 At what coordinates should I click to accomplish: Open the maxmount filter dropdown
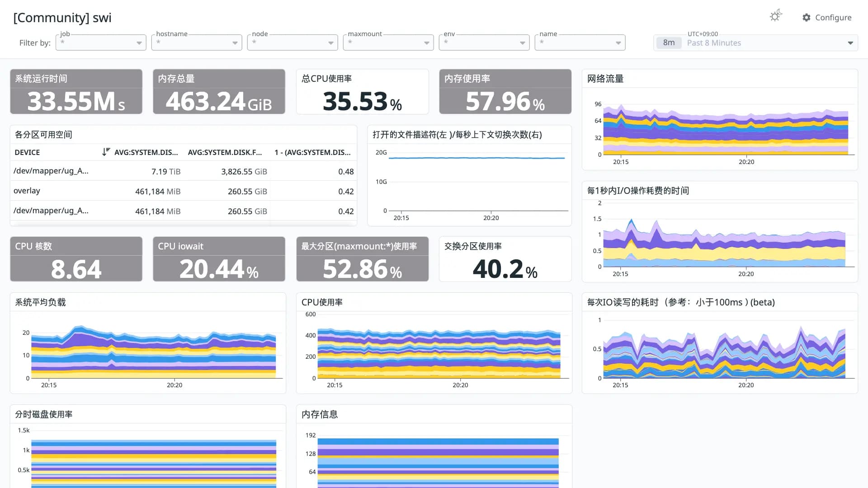point(388,43)
